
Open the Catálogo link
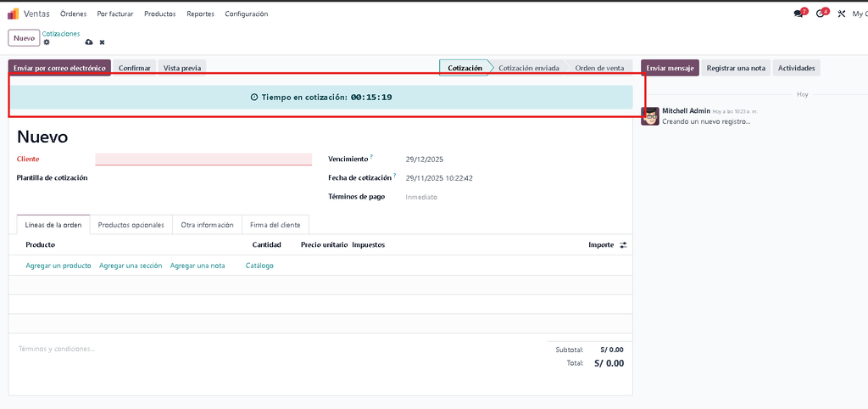(259, 266)
